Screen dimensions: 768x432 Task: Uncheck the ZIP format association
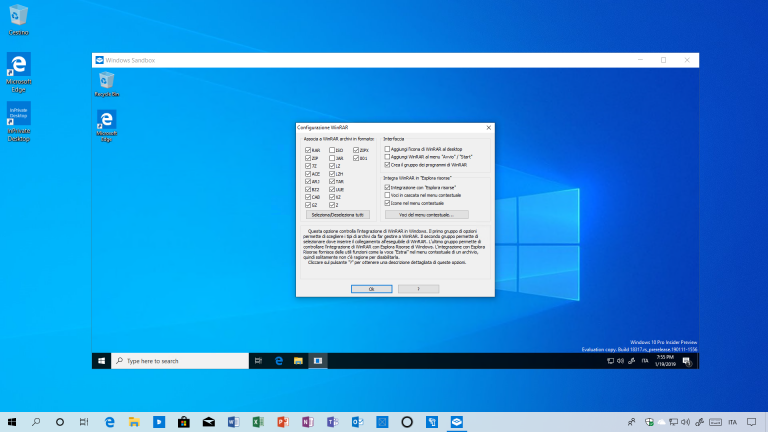click(308, 158)
